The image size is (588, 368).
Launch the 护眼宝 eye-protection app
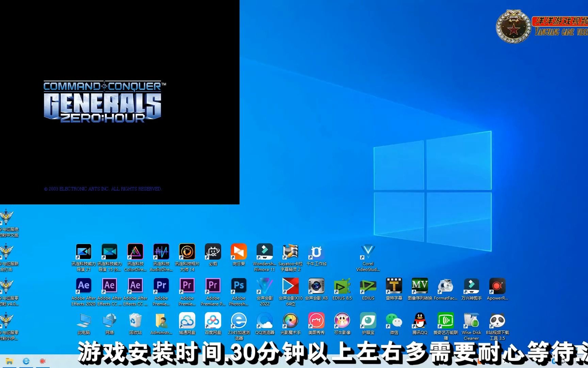click(368, 324)
